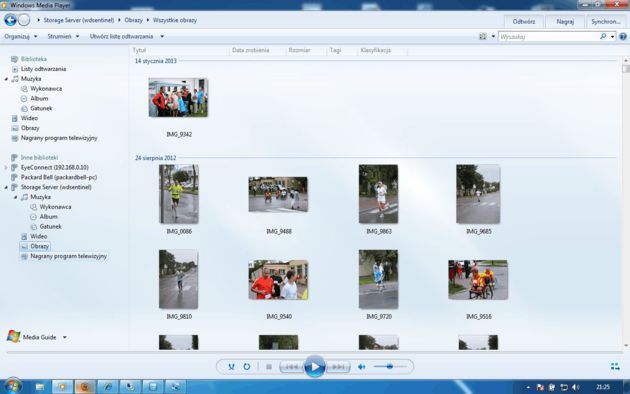Show hidden tray icons arrow
The width and height of the screenshot is (630, 394).
coord(528,387)
